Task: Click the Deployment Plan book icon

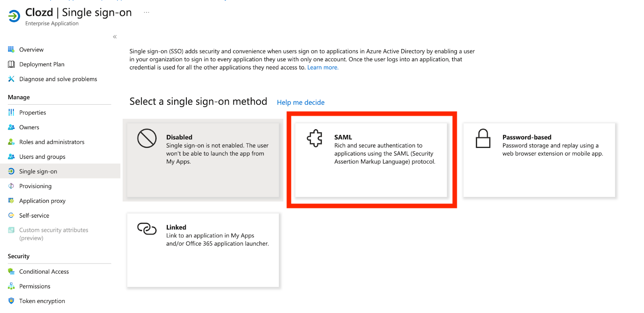Action: (11, 64)
